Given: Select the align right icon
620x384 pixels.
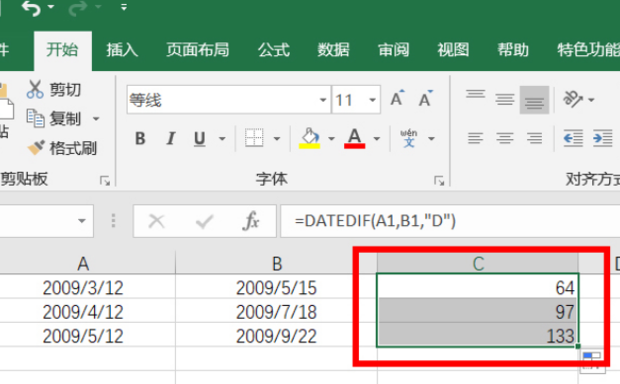Looking at the screenshot, I should click(x=534, y=138).
